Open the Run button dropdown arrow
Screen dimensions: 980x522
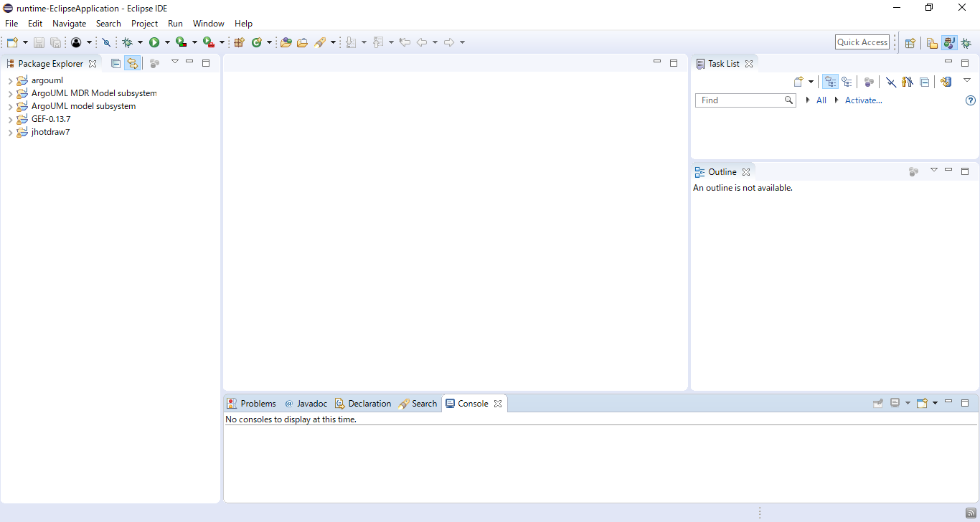click(x=167, y=42)
